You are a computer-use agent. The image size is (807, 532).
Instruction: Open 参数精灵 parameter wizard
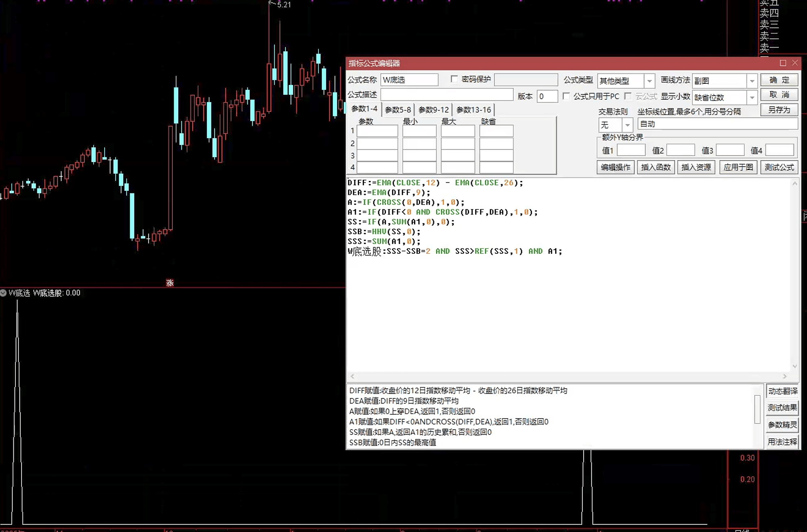[x=782, y=425]
